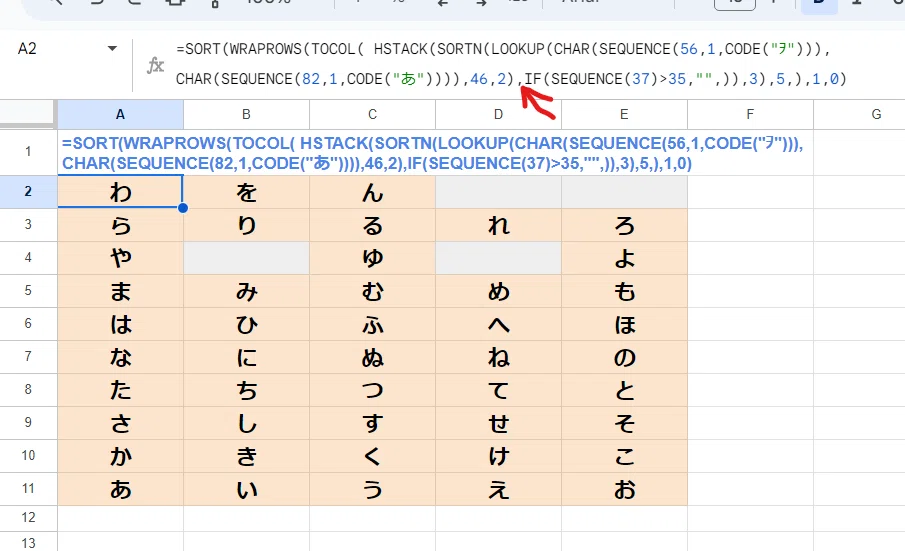This screenshot has height=551, width=905.
Task: Select column E header
Action: pyautogui.click(x=624, y=114)
